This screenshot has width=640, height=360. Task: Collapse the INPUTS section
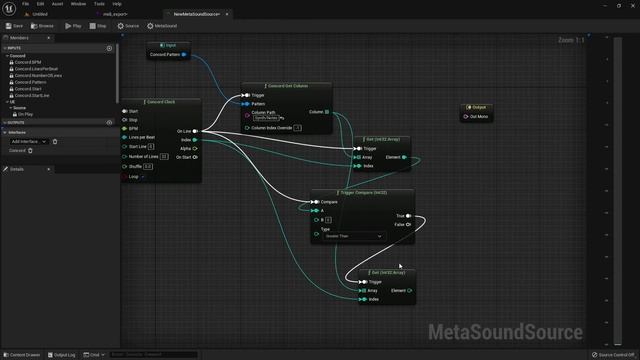coord(4,48)
